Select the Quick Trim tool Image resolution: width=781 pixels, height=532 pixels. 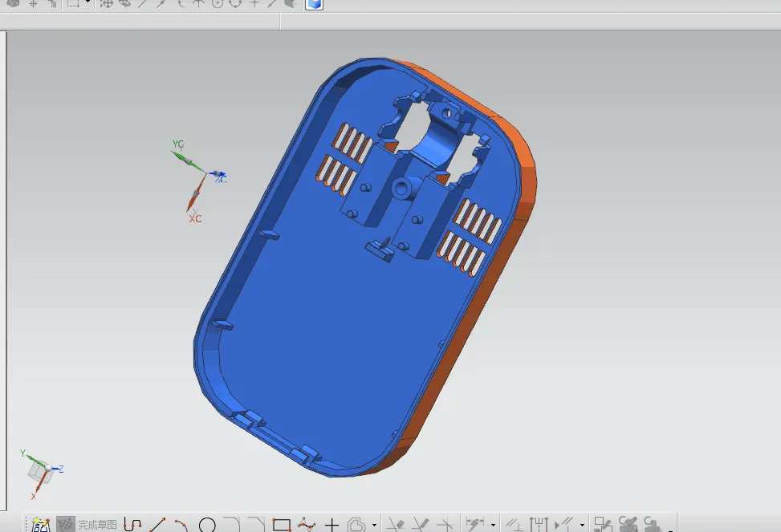(x=396, y=526)
